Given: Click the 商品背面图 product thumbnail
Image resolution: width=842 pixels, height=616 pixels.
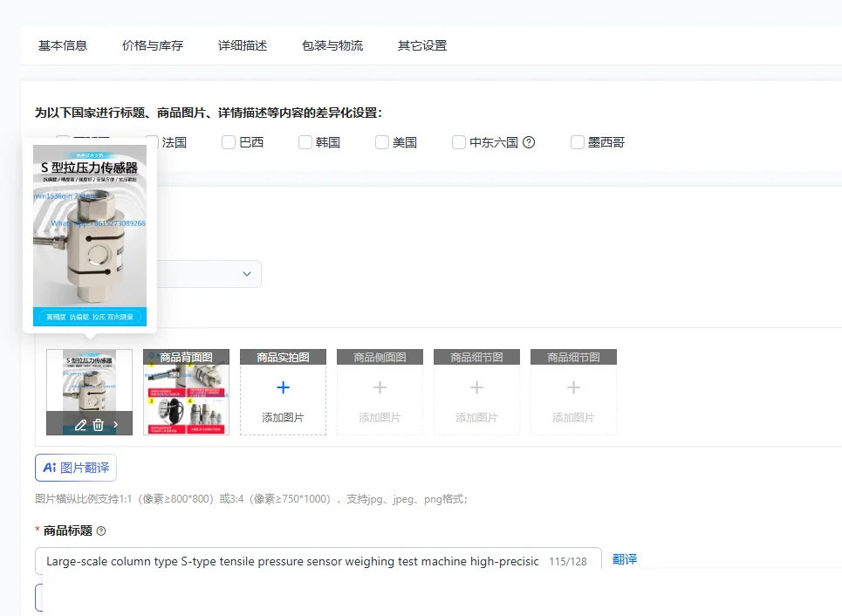Looking at the screenshot, I should click(187, 392).
